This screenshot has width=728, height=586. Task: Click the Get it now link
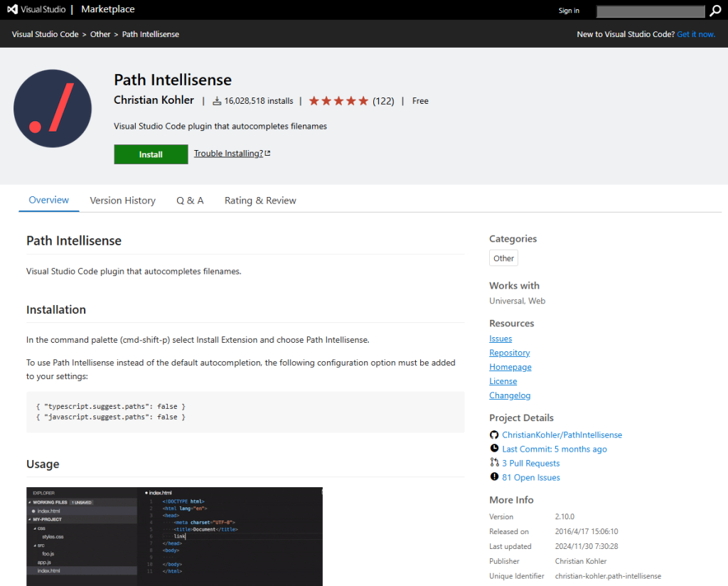click(696, 34)
